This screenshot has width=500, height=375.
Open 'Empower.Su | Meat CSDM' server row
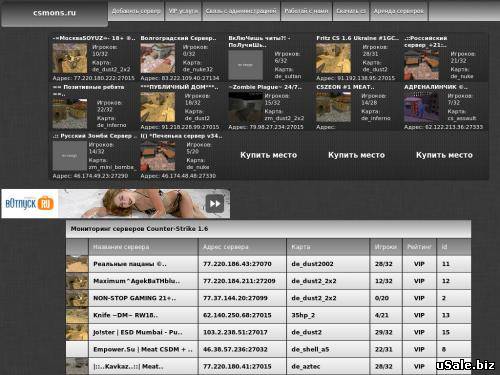pos(268,349)
